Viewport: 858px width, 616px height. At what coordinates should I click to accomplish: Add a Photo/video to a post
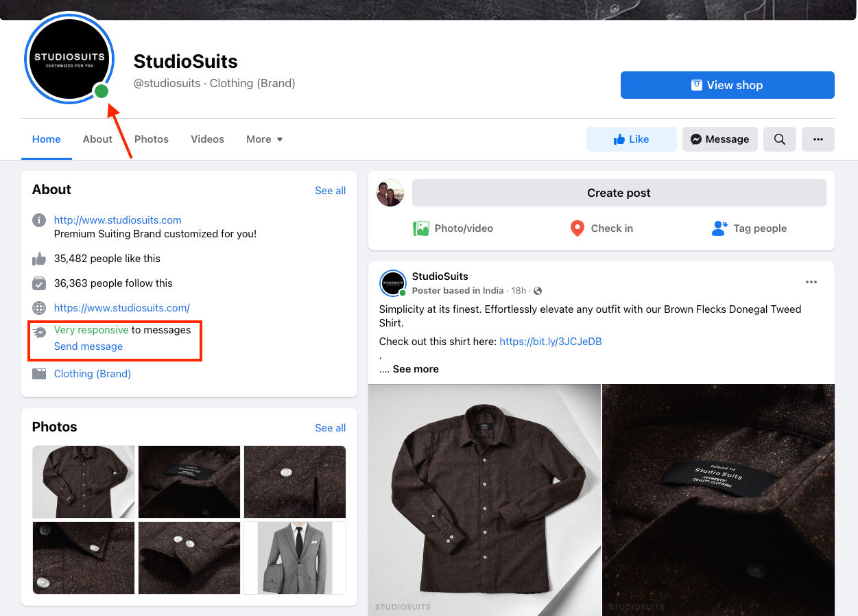[x=453, y=228]
